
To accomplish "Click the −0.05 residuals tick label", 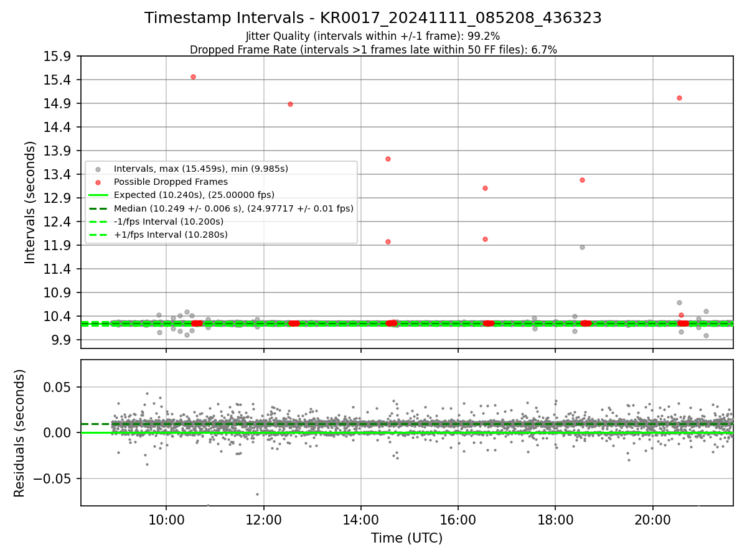I will click(52, 479).
